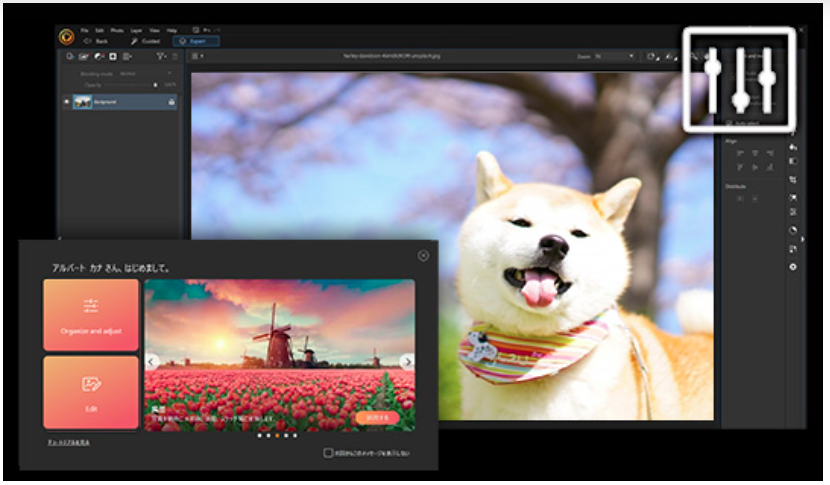
Task: Expand the layer filter dropdown
Action: coord(161,57)
